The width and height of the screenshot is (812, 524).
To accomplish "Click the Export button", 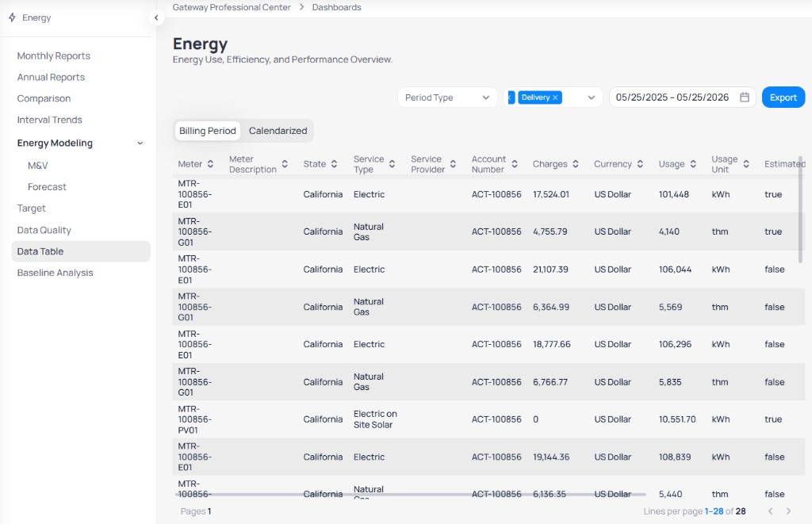I will click(x=783, y=98).
